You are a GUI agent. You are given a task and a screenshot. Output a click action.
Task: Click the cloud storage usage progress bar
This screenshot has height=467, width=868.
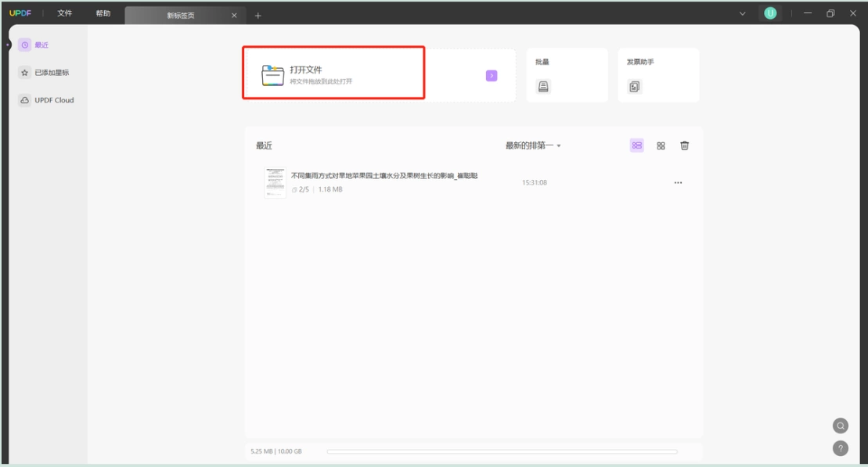point(502,451)
